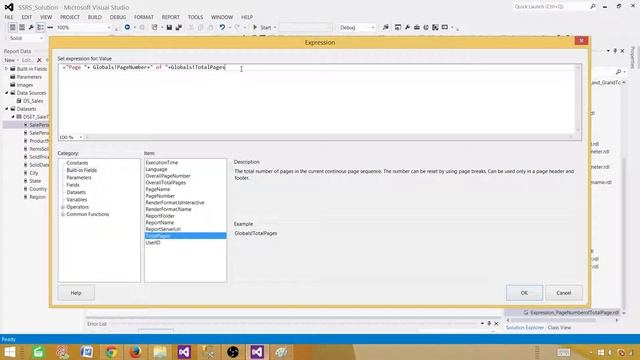This screenshot has height=360, width=640.
Task: Switch to the Class View tab
Action: 559,328
